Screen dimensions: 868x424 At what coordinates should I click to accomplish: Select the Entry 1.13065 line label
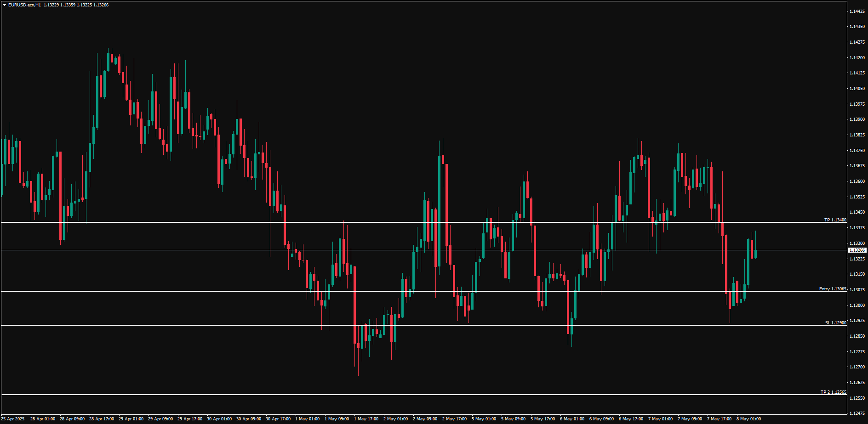[x=832, y=289]
